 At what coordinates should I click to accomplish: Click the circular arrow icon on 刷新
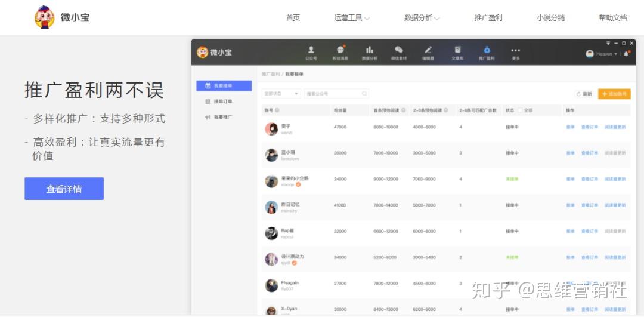click(x=578, y=94)
